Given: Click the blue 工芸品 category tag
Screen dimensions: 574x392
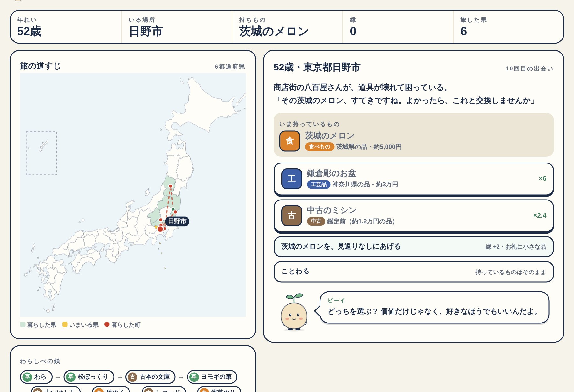Looking at the screenshot, I should (318, 184).
